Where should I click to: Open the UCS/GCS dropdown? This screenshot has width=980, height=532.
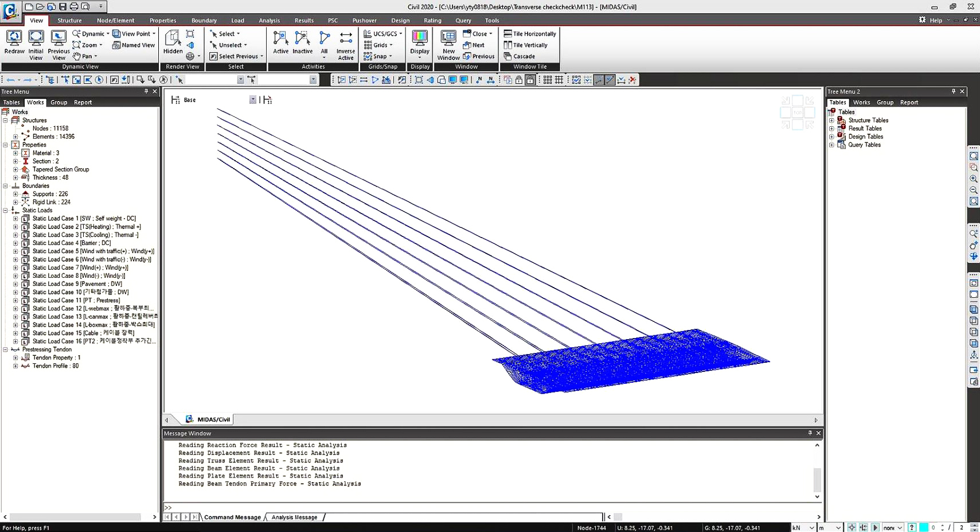401,34
